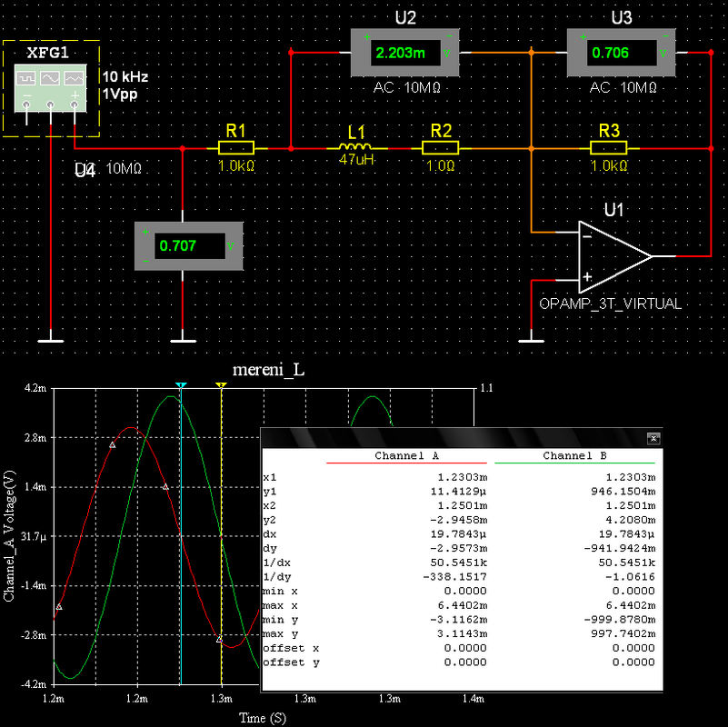Screen dimensions: 728x727
Task: Click the sine wave icon on XFG1
Action: pos(50,78)
